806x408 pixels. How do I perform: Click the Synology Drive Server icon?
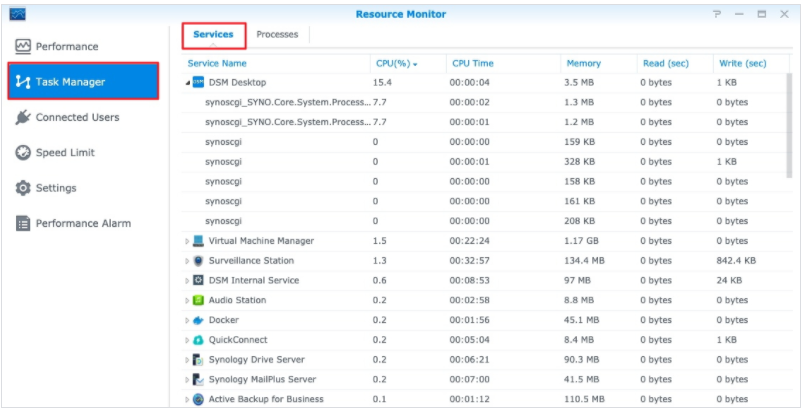point(198,360)
